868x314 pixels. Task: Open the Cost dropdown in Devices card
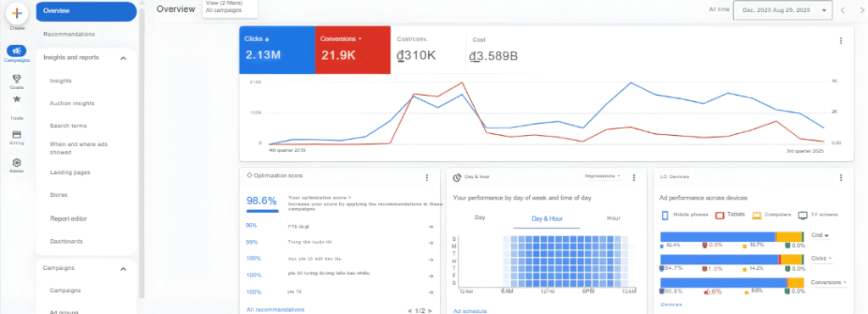pyautogui.click(x=820, y=235)
